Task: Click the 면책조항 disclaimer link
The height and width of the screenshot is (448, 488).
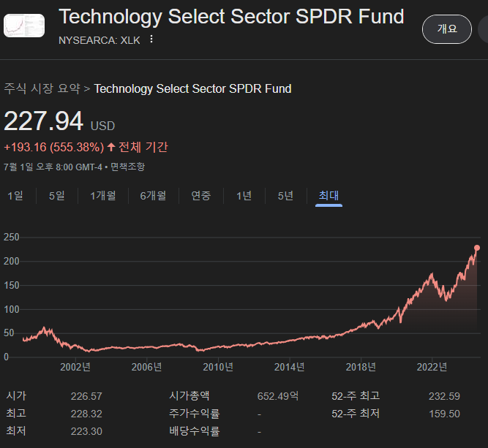Action: [127, 167]
